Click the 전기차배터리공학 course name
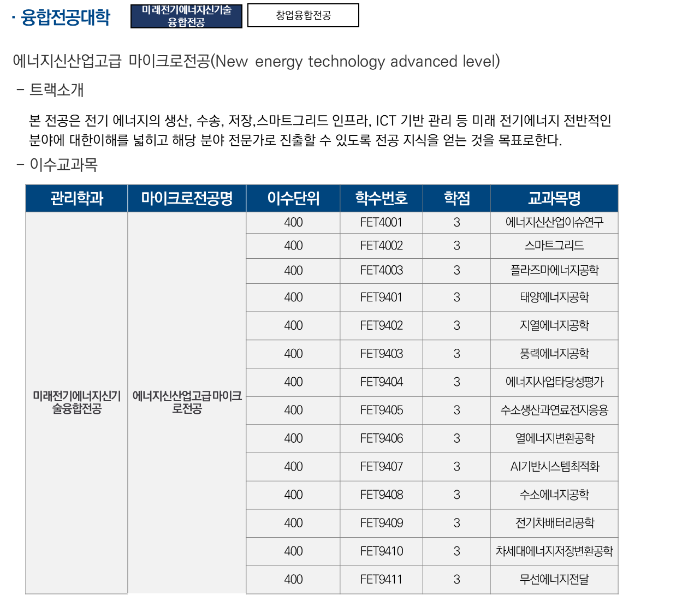The image size is (700, 595). coord(554,523)
